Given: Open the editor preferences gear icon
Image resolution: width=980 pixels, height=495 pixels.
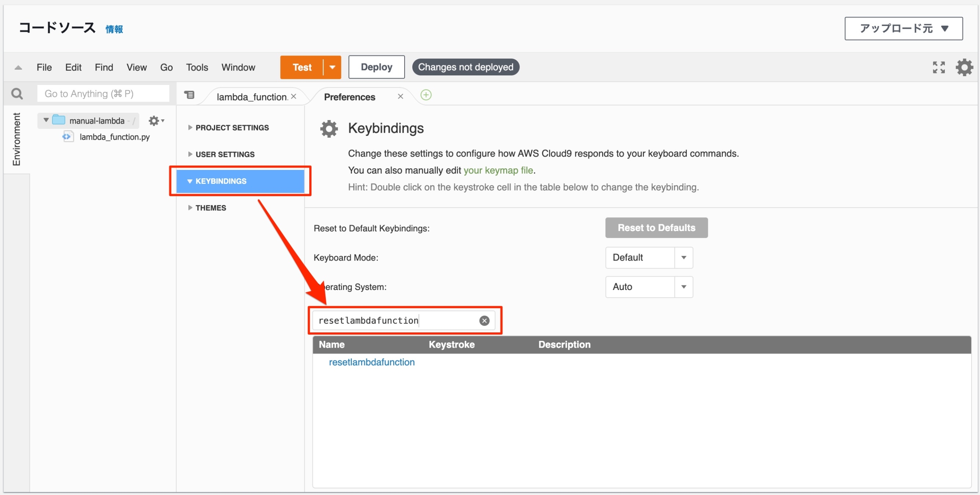Looking at the screenshot, I should tap(964, 67).
